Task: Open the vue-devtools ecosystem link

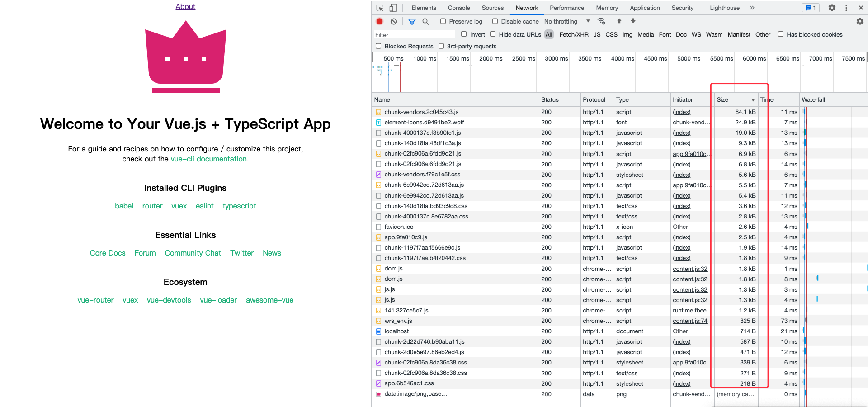Action: 169,300
